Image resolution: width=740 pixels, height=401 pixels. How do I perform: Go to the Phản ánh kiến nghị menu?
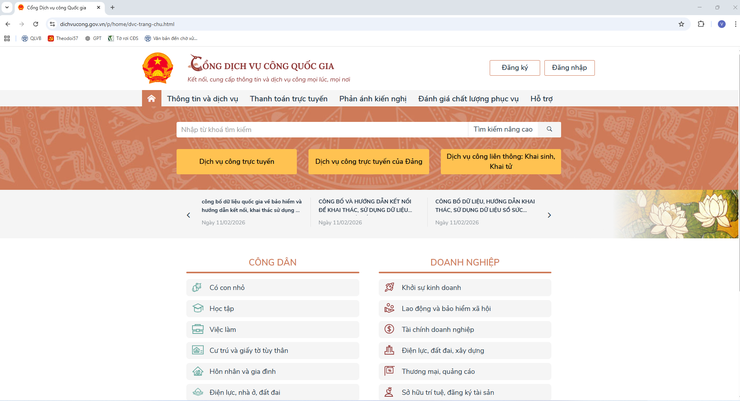373,99
